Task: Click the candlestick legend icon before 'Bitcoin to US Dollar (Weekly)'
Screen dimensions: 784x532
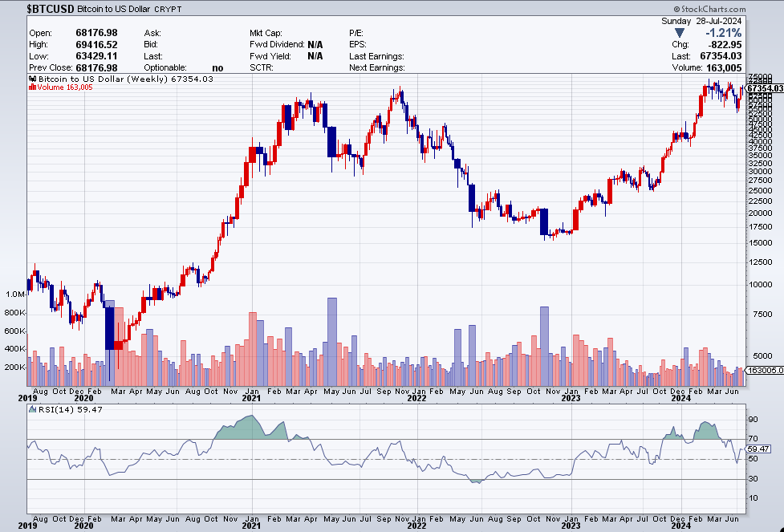Action: pos(33,79)
